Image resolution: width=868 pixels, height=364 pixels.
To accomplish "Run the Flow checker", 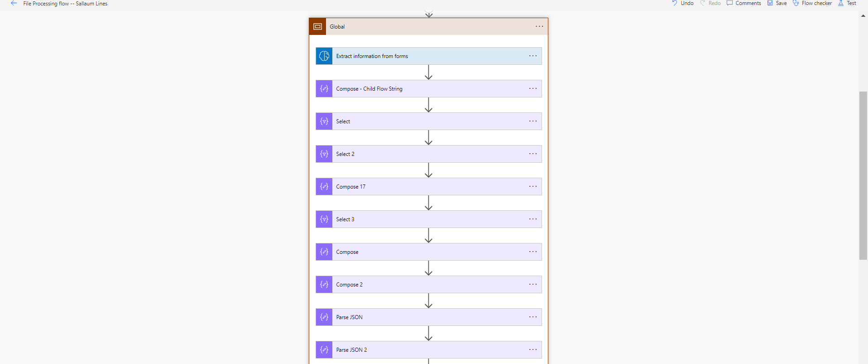I will click(812, 3).
